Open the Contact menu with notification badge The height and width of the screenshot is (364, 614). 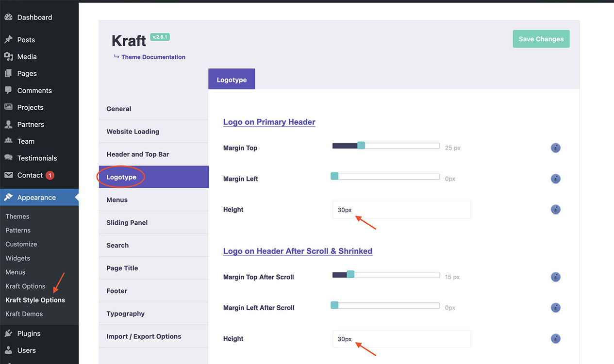tap(30, 175)
